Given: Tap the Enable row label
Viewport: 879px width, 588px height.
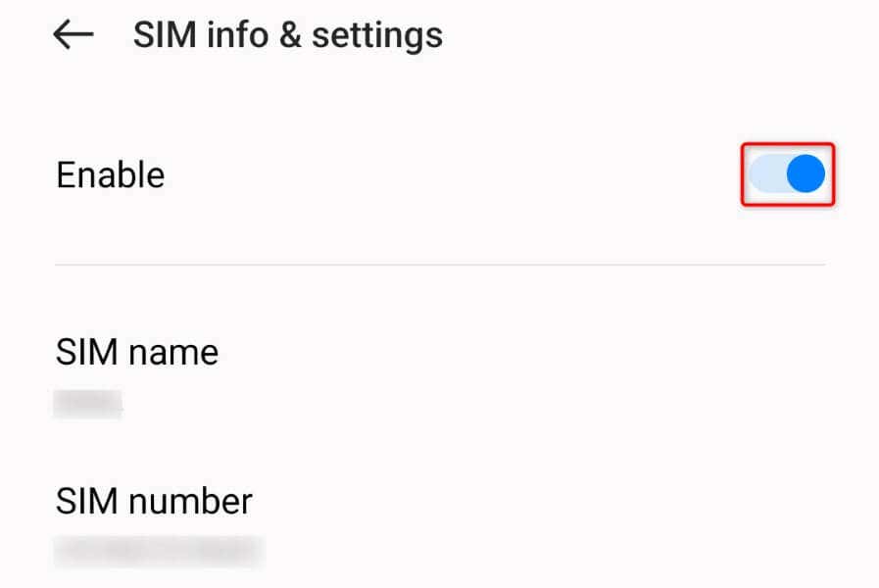Looking at the screenshot, I should pos(110,175).
